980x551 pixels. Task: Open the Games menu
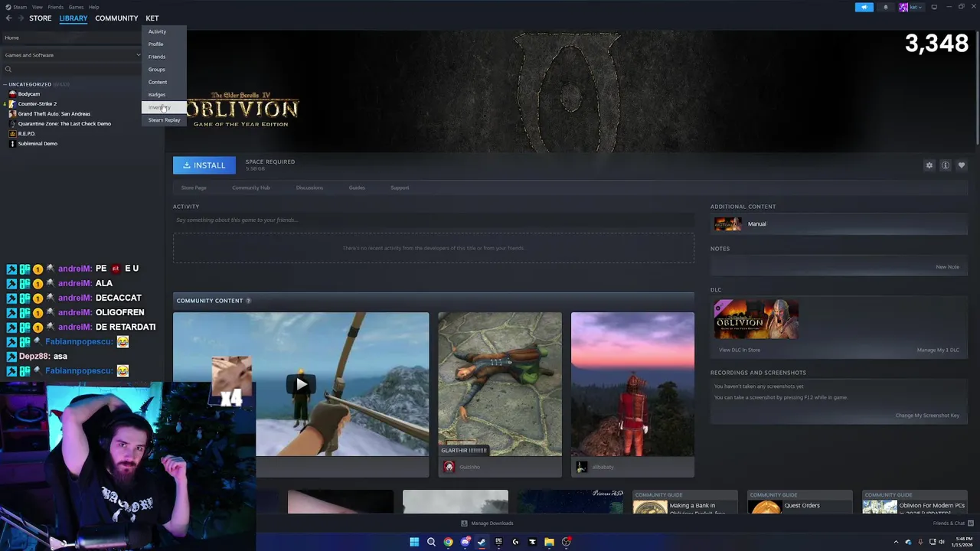pyautogui.click(x=76, y=7)
